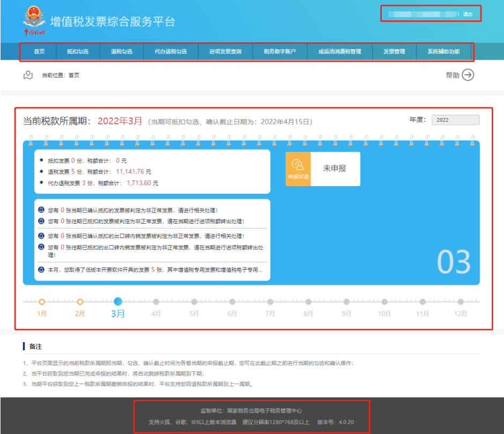Open the 抵扣勾选 menu

[x=78, y=52]
